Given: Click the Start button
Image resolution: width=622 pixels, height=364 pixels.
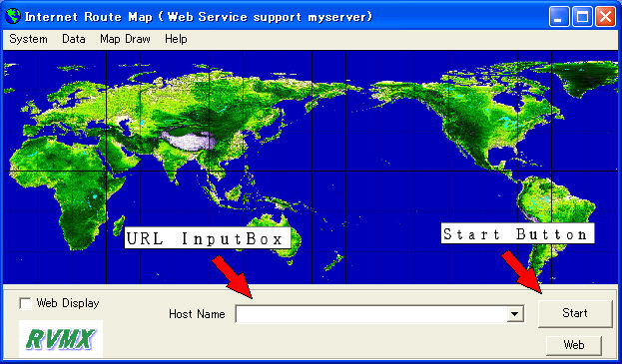Looking at the screenshot, I should click(575, 313).
